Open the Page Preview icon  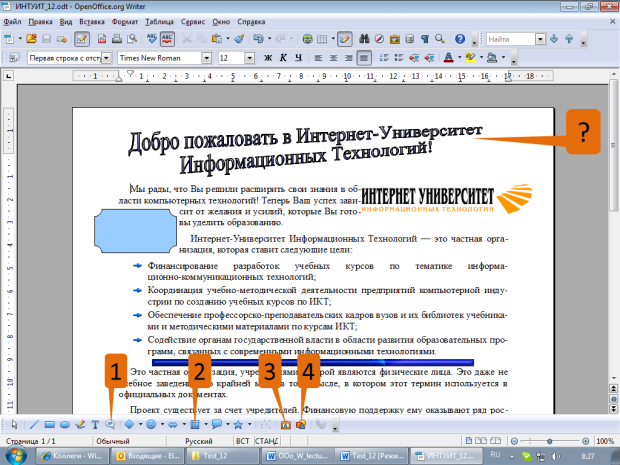pos(132,39)
